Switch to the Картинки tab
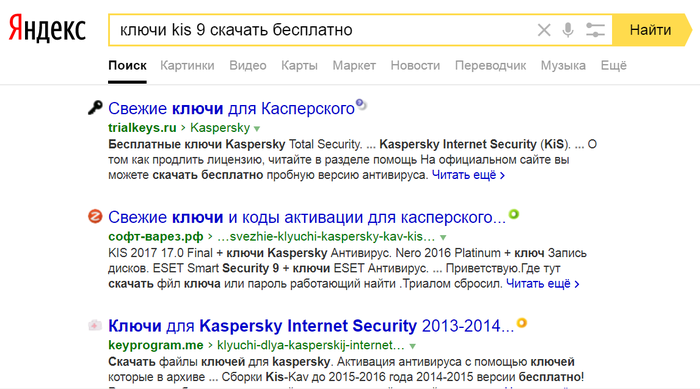 tap(187, 66)
